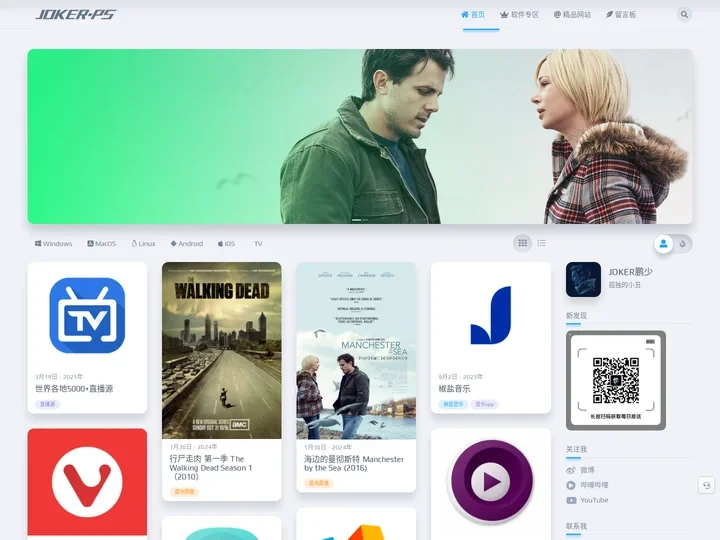Screen dimensions: 720x540
Task: Click the tag under Walking Dead post
Action: (185, 491)
